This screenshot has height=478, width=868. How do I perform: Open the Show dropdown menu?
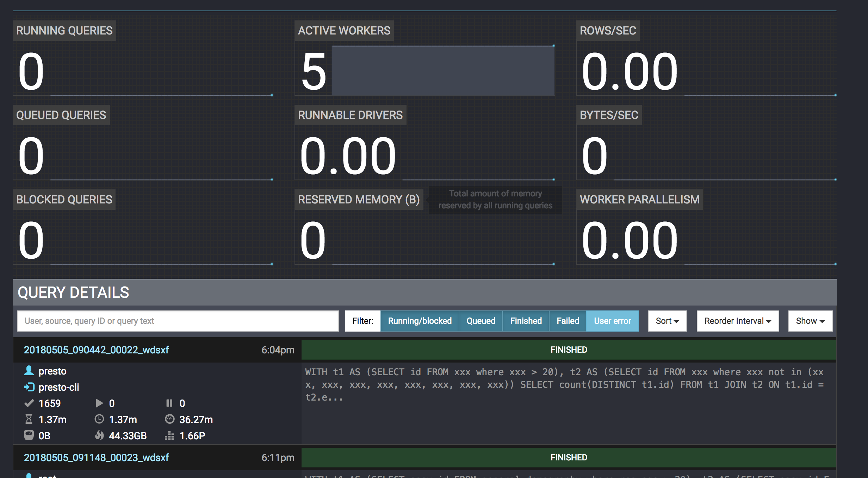pos(810,321)
